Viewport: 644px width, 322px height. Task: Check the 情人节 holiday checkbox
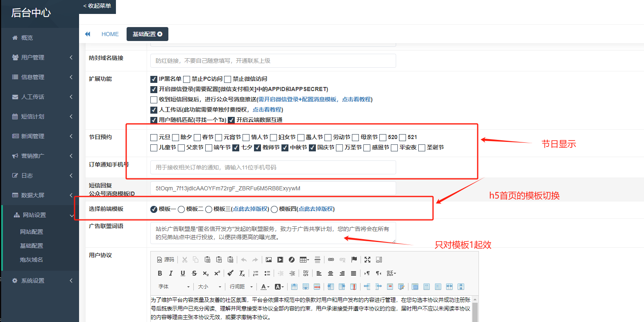pos(246,137)
